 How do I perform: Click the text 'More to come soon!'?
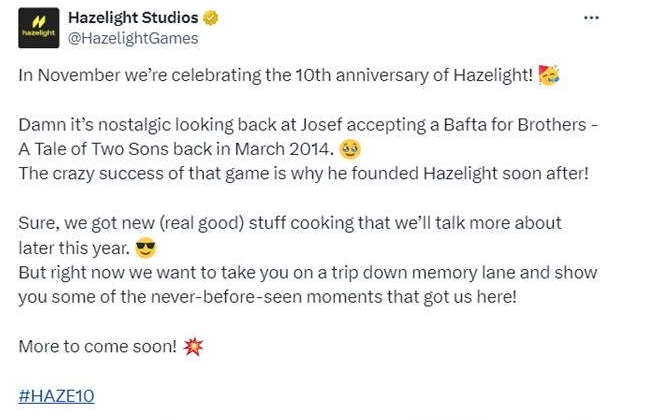98,347
